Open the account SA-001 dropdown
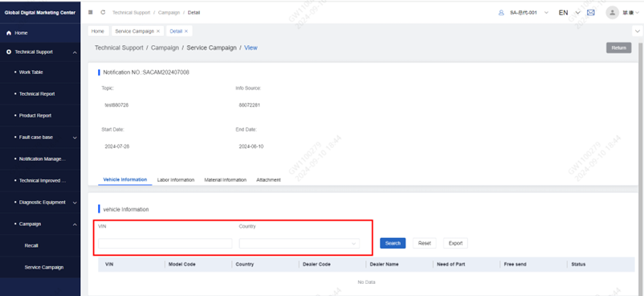Viewport: 644px width, 296px height. coord(546,13)
